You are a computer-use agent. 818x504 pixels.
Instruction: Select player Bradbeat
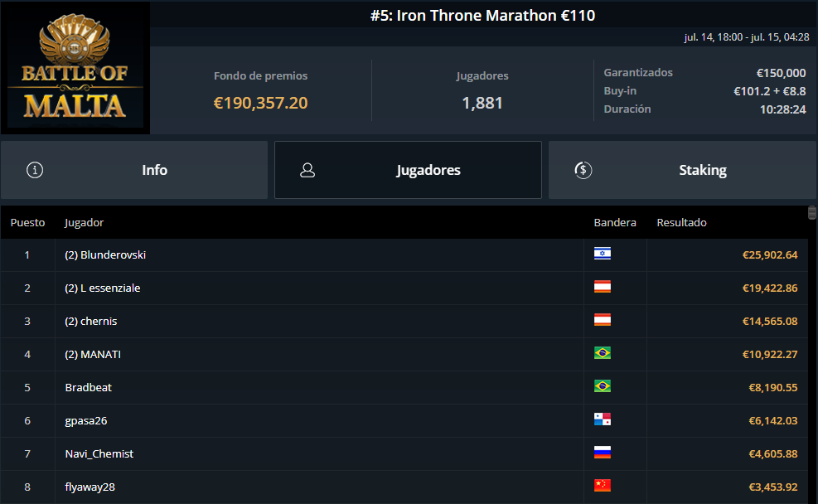[88, 388]
